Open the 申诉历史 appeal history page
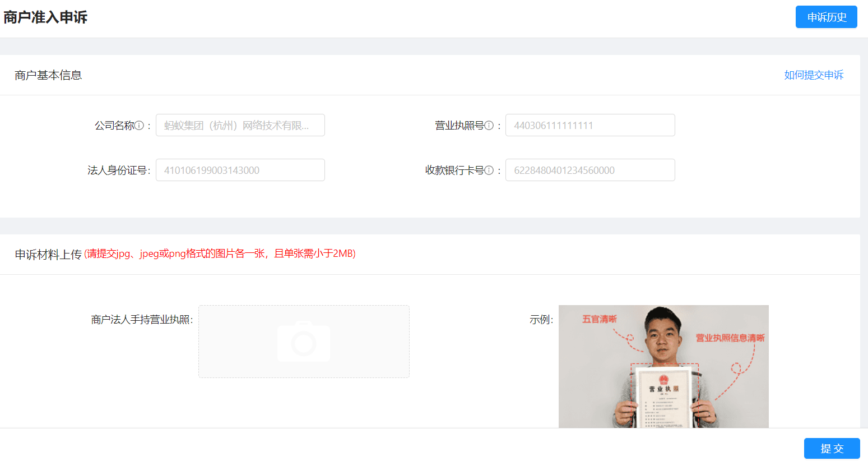 pos(826,17)
